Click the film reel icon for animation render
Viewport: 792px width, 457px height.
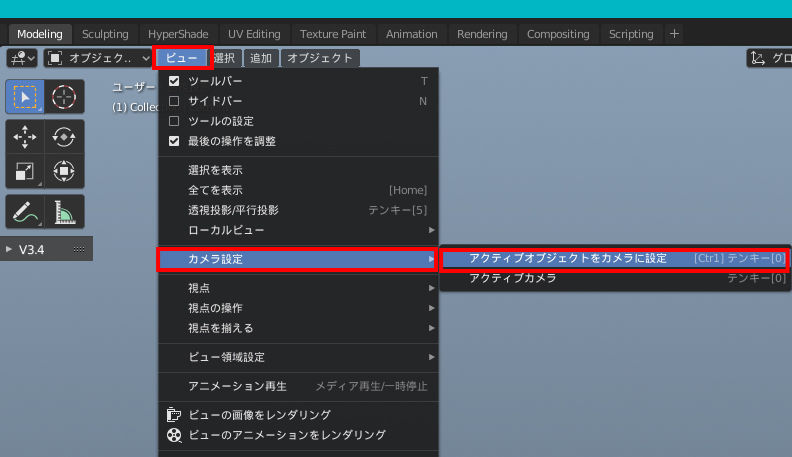174,435
